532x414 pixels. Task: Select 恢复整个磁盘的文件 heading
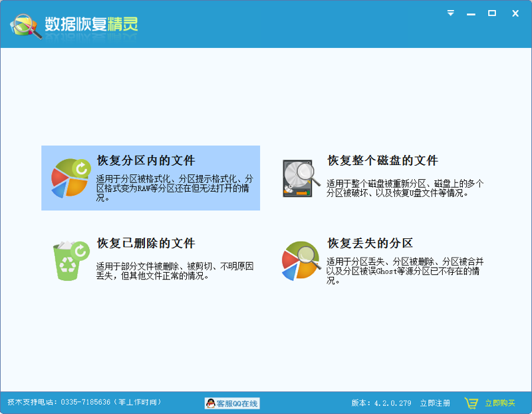pyautogui.click(x=383, y=160)
